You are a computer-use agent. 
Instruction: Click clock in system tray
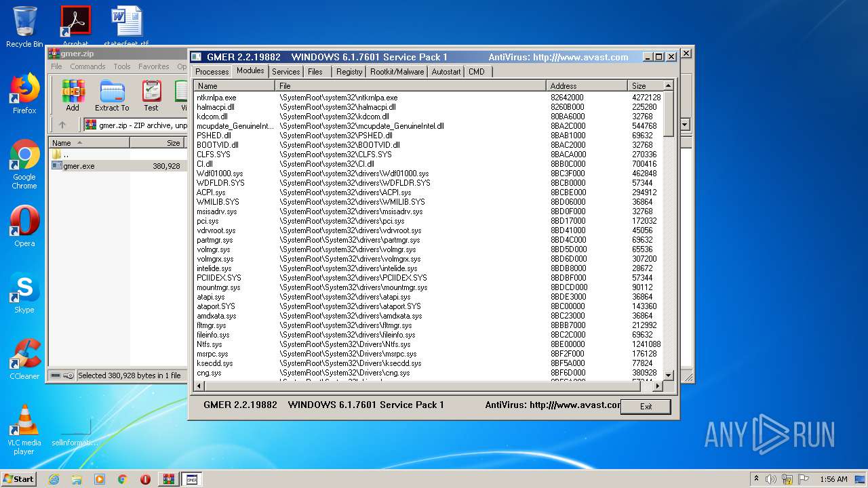click(x=833, y=479)
